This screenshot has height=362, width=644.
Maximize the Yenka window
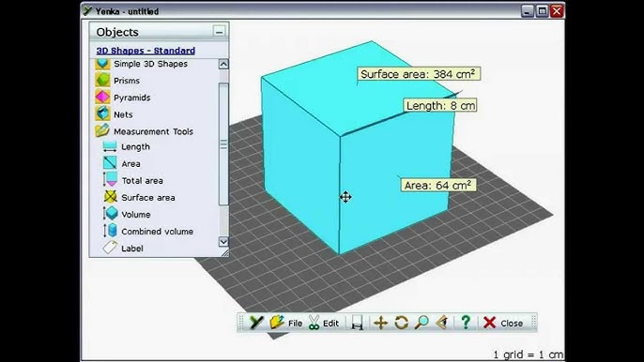[x=543, y=11]
